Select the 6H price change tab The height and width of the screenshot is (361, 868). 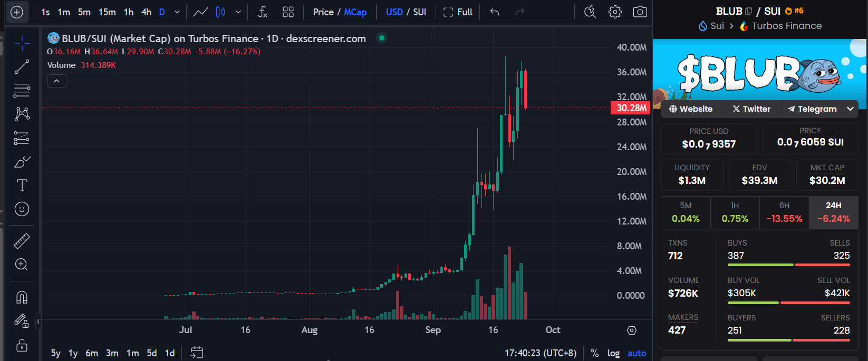coord(784,212)
